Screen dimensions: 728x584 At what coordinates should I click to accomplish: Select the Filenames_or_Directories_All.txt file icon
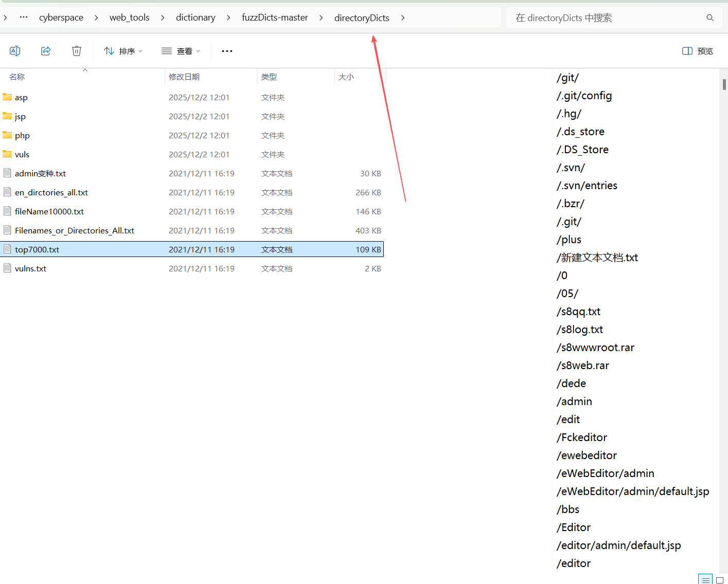(x=7, y=230)
